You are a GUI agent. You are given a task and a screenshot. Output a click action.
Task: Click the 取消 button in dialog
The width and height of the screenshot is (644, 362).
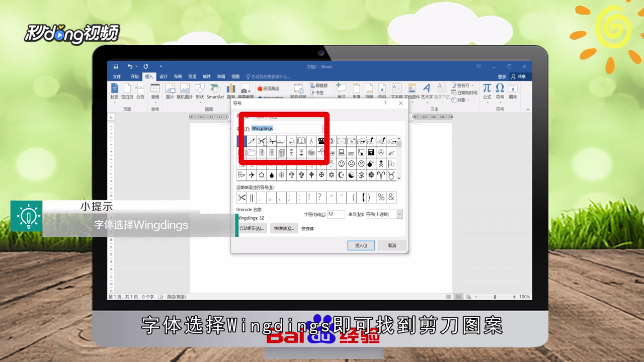point(392,245)
